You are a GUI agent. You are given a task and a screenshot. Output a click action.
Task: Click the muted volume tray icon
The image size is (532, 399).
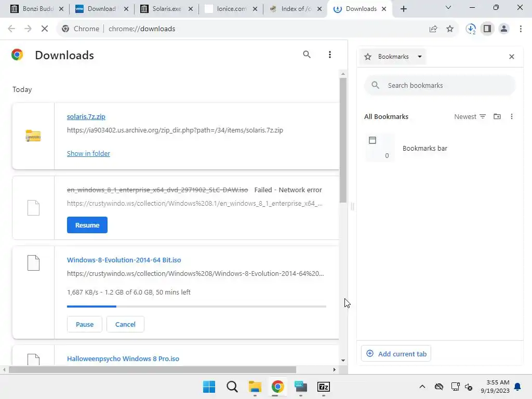(x=469, y=387)
